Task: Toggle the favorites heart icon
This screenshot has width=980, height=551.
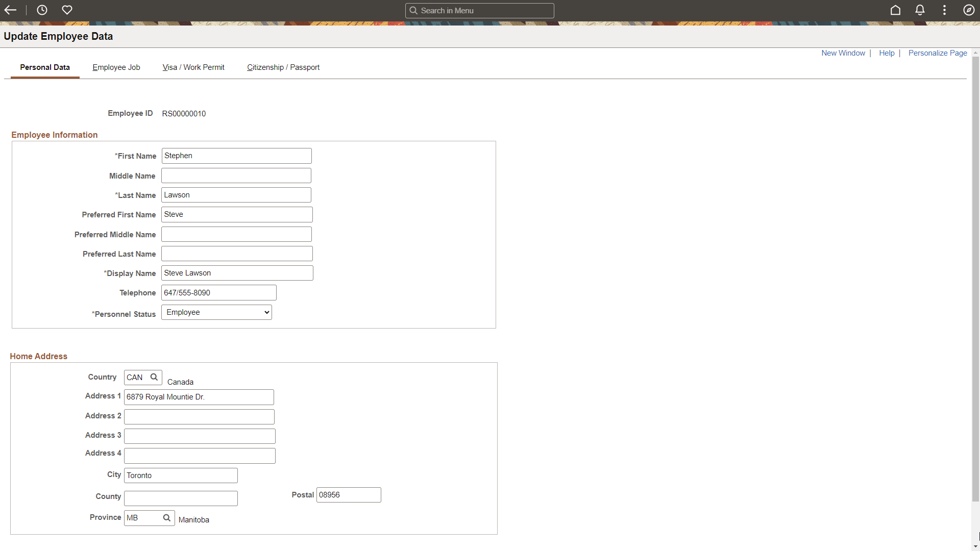Action: coord(67,10)
